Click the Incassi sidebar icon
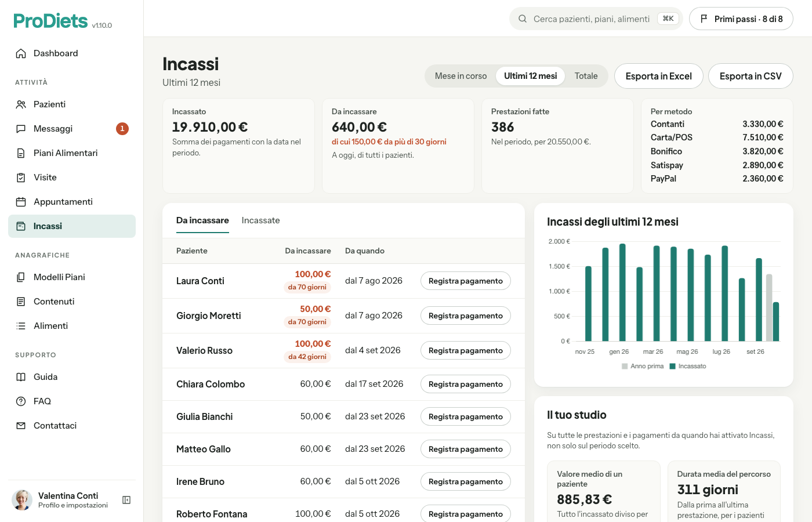The height and width of the screenshot is (522, 812). tap(21, 226)
